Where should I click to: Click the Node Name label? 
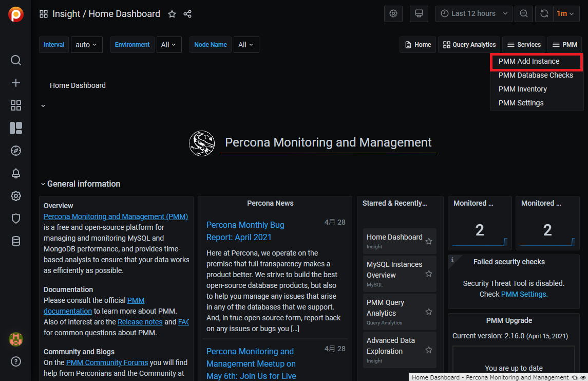[211, 45]
